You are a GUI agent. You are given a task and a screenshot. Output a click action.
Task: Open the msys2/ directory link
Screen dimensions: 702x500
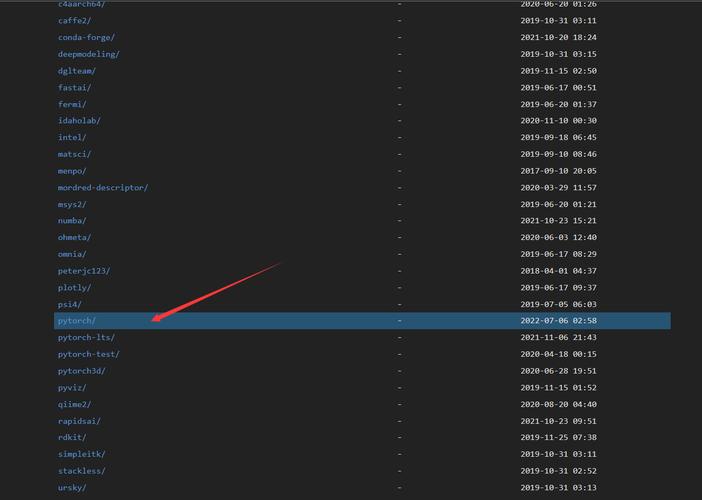coord(72,205)
